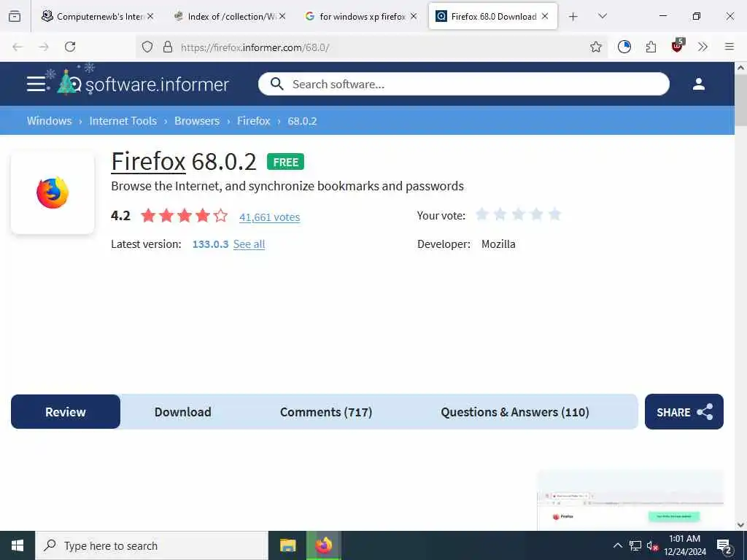Switch to Index of /collection tab
747x560 pixels.
coord(230,16)
